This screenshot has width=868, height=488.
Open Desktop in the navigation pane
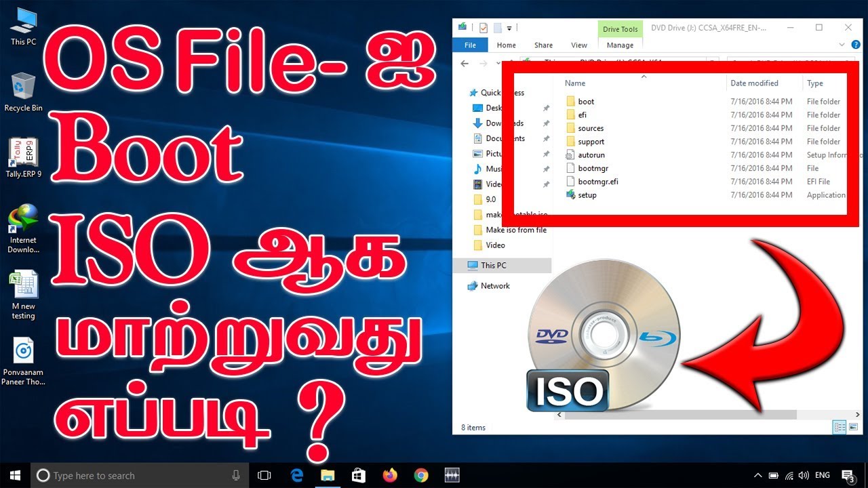[494, 108]
